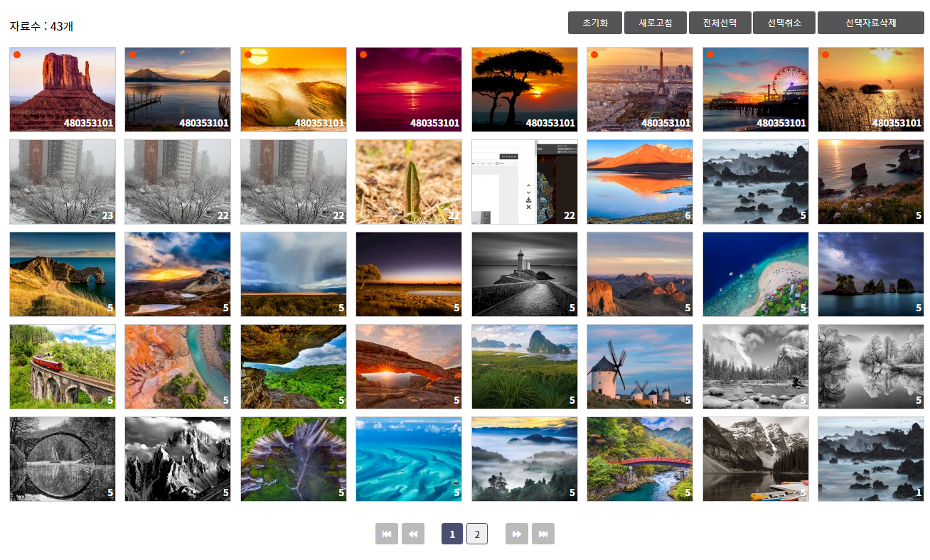Click the 전체선택 select all button
This screenshot has width=930, height=560.
pyautogui.click(x=720, y=23)
